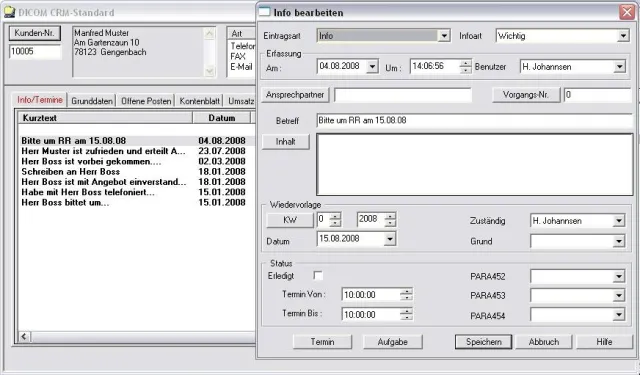Open the Wiedervorlage Datum dropdown
This screenshot has height=375, width=640.
point(390,239)
